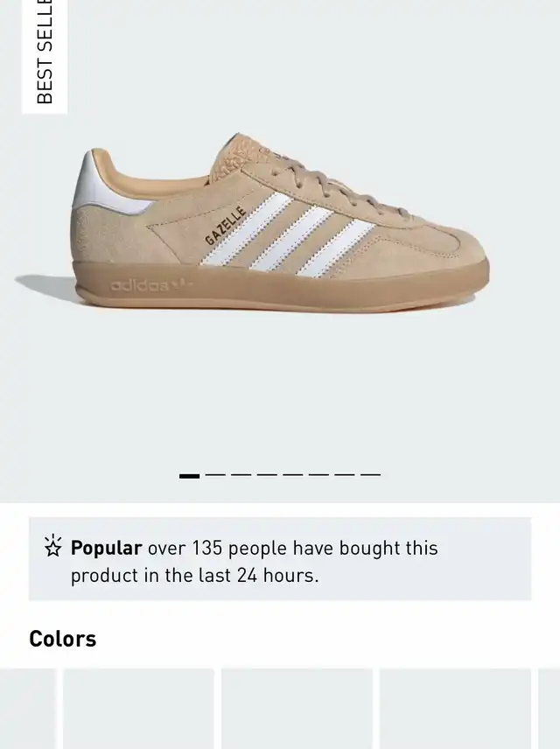Go to the seventh carousel indicator
This screenshot has width=560, height=749.
click(x=345, y=475)
